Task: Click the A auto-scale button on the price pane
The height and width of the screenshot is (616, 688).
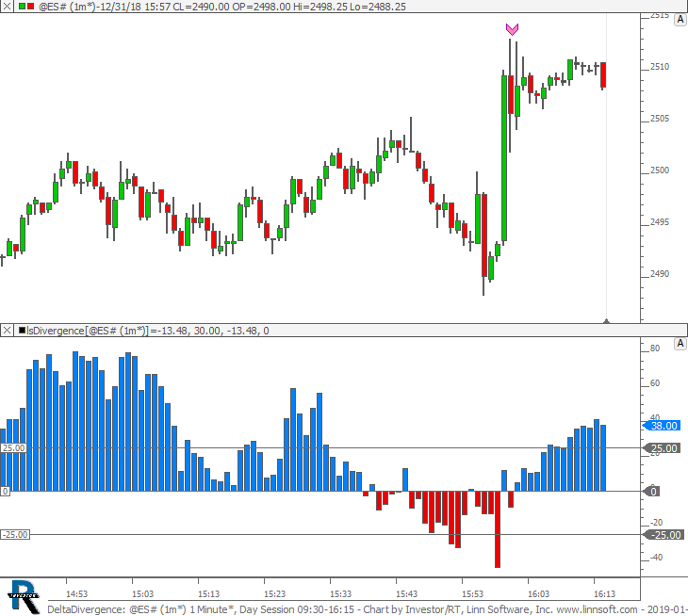Action: (x=680, y=20)
